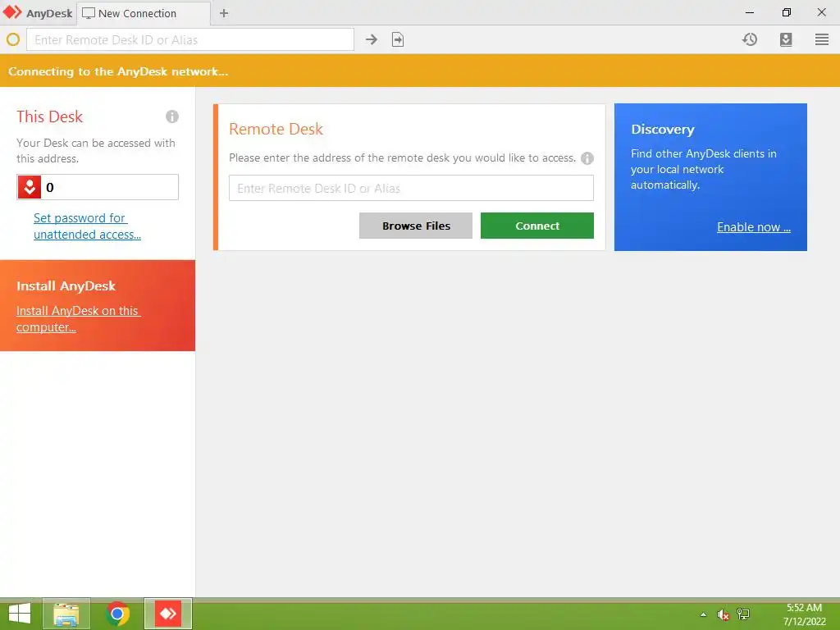Click the Remote Desk heading
840x630 pixels.
[276, 129]
